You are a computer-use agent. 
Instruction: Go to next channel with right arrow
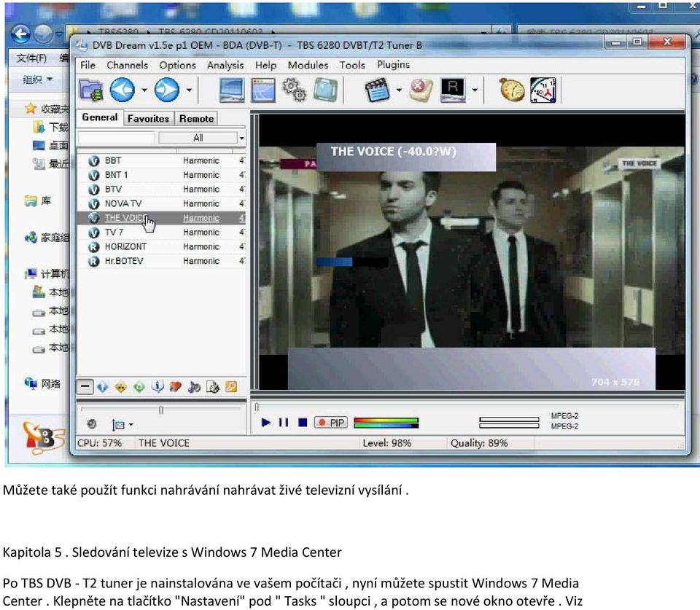pyautogui.click(x=166, y=90)
